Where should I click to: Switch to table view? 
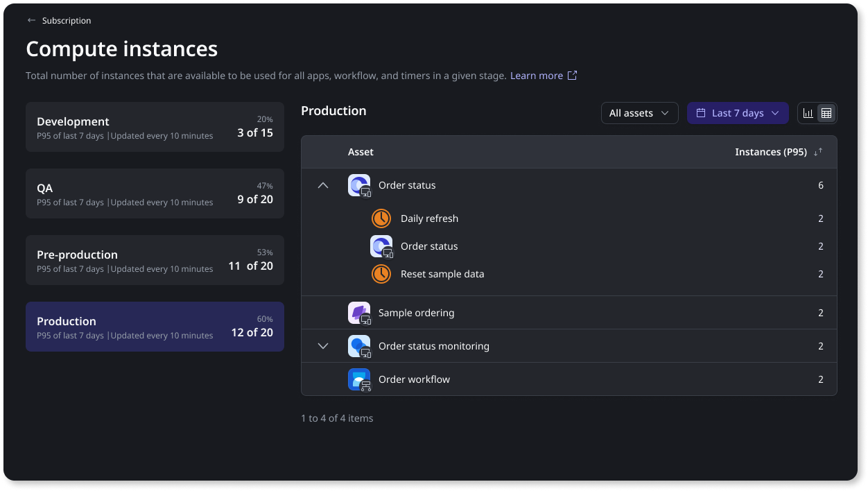coord(826,113)
